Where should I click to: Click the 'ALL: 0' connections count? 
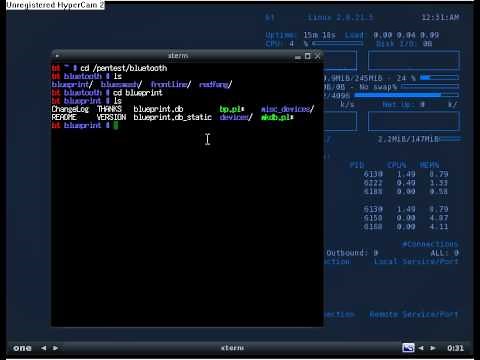pyautogui.click(x=445, y=253)
